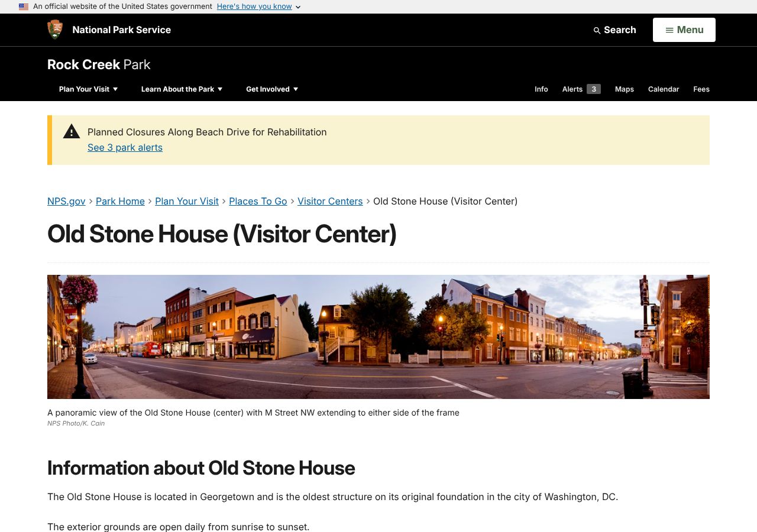Expand the Plan Your Visit dropdown
This screenshot has width=757, height=532.
coord(89,89)
